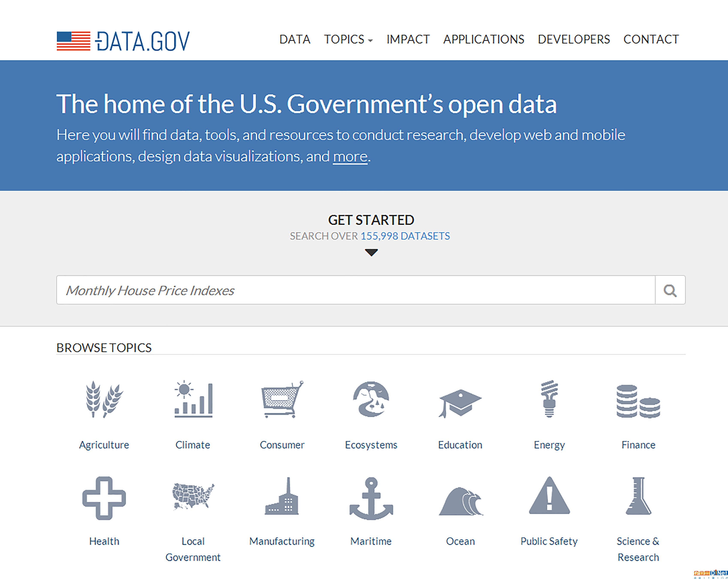Navigate to DEVELOPERS section
The height and width of the screenshot is (579, 728).
(574, 39)
